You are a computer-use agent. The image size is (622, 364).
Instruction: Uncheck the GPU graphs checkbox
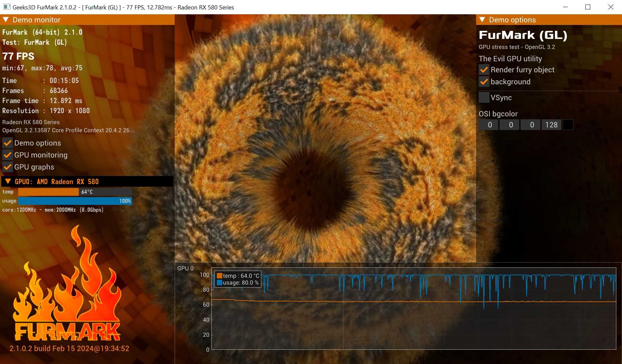pyautogui.click(x=7, y=167)
